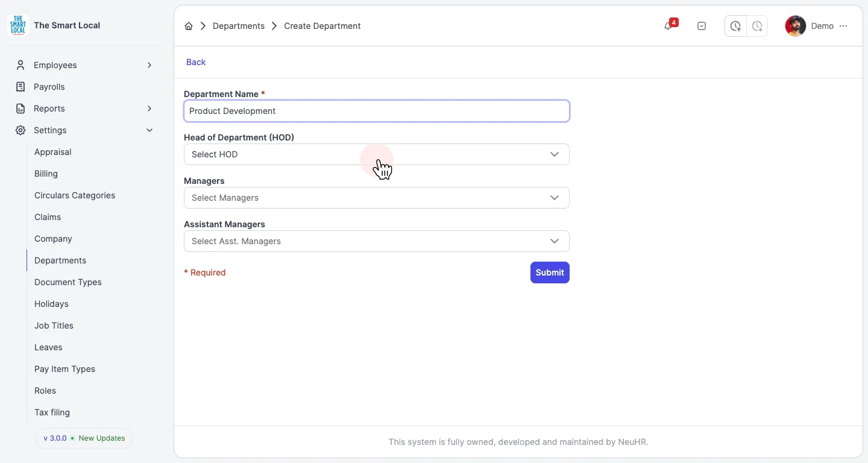Click the Demo username label
Image resolution: width=868 pixels, height=463 pixels.
pos(822,26)
